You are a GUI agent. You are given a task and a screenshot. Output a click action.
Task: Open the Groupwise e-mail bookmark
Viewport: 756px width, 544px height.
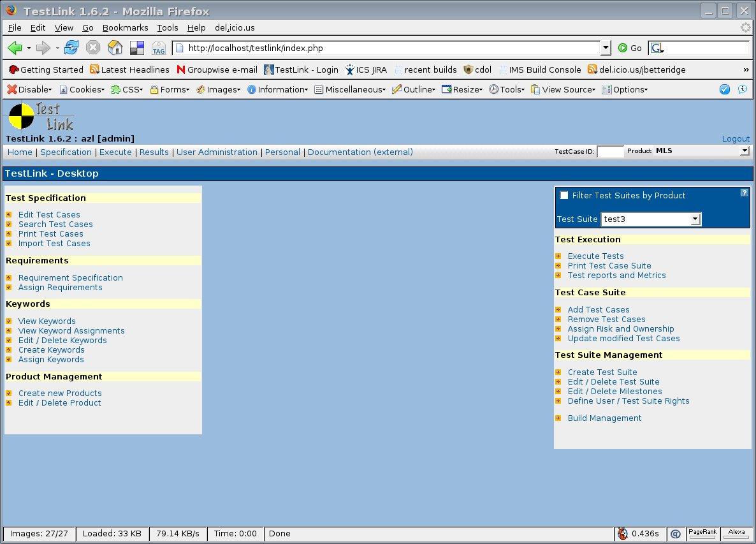click(x=217, y=70)
